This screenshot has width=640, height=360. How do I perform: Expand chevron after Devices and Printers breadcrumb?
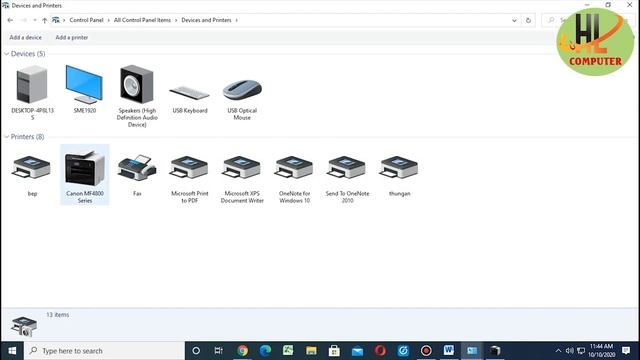pyautogui.click(x=236, y=20)
